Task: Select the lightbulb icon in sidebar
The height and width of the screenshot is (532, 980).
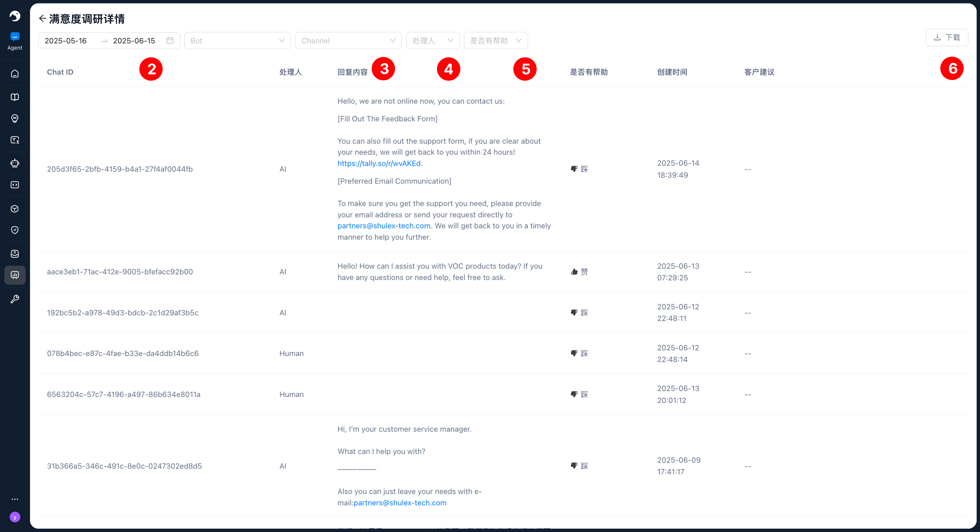Action: (x=15, y=118)
